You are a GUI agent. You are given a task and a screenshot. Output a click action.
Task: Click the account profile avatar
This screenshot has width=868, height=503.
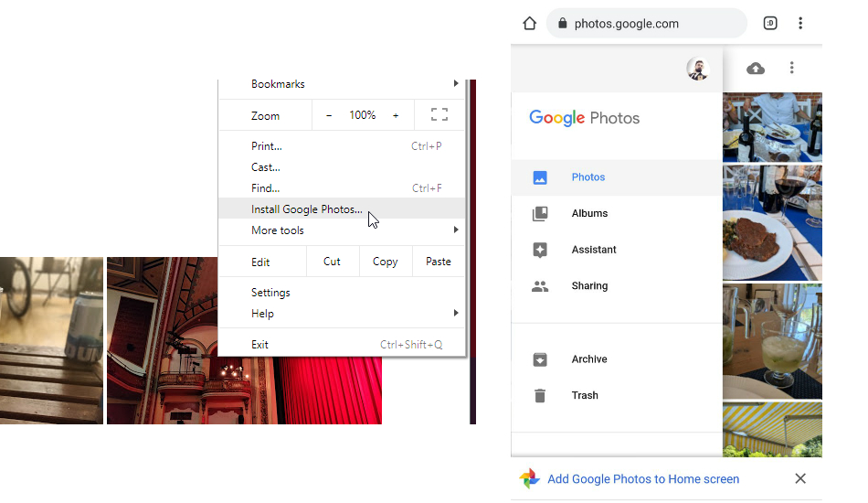pyautogui.click(x=698, y=69)
